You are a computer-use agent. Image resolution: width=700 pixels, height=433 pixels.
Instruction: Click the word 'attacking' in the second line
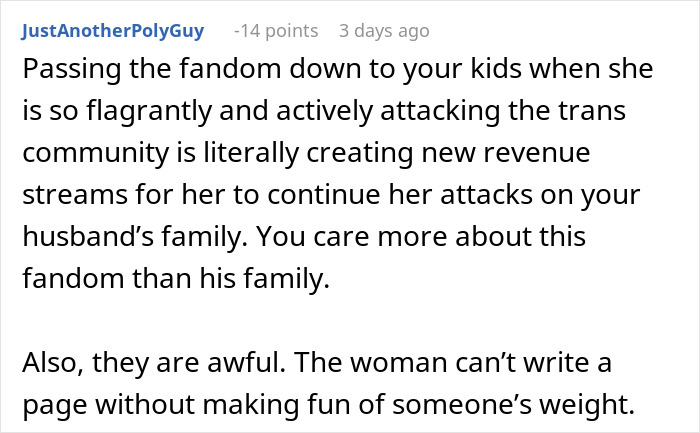(x=440, y=111)
